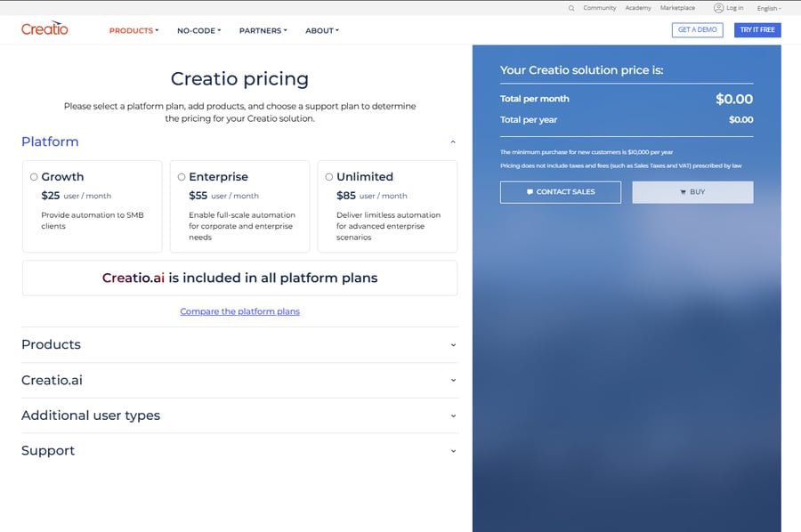Image resolution: width=801 pixels, height=532 pixels.
Task: Click the Enterprise plan title
Action: coord(218,177)
